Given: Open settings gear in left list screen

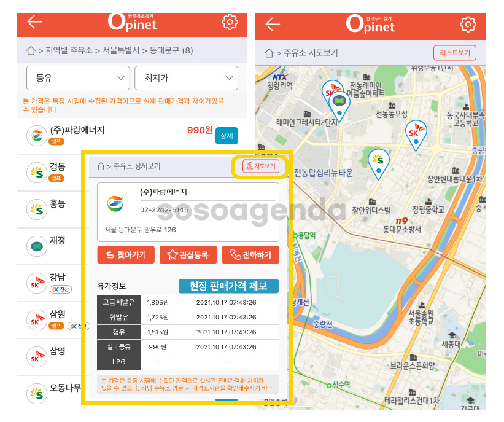Looking at the screenshot, I should click(x=230, y=22).
